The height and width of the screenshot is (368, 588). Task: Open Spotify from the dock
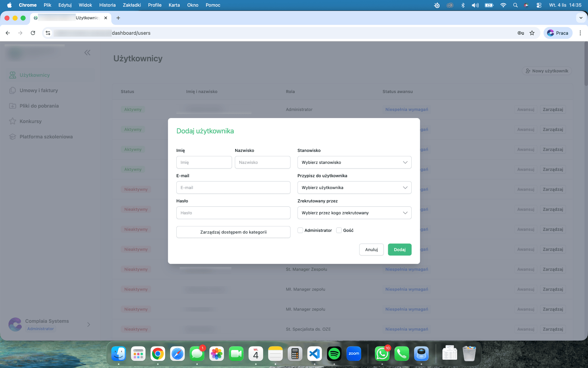click(x=334, y=354)
